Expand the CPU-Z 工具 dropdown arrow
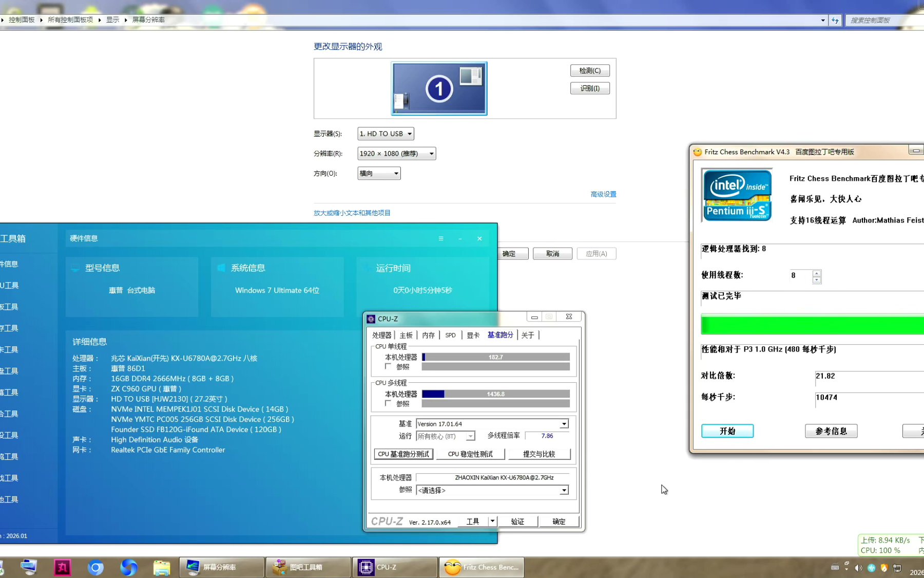The height and width of the screenshot is (578, 924). pyautogui.click(x=492, y=521)
